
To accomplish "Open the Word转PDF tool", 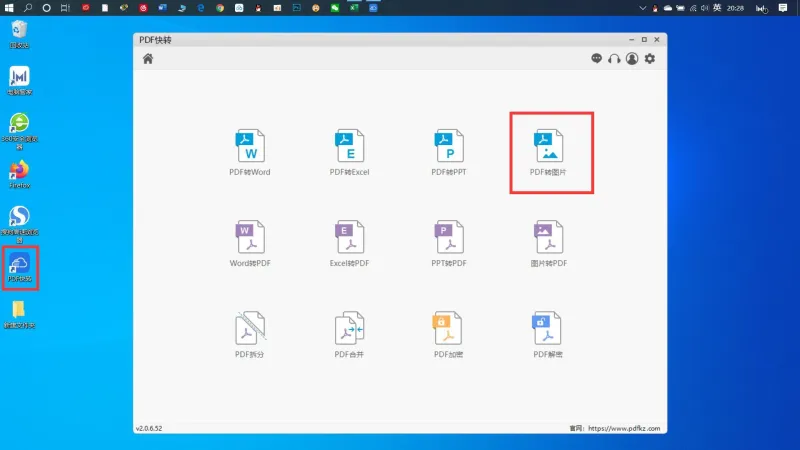I will point(249,243).
